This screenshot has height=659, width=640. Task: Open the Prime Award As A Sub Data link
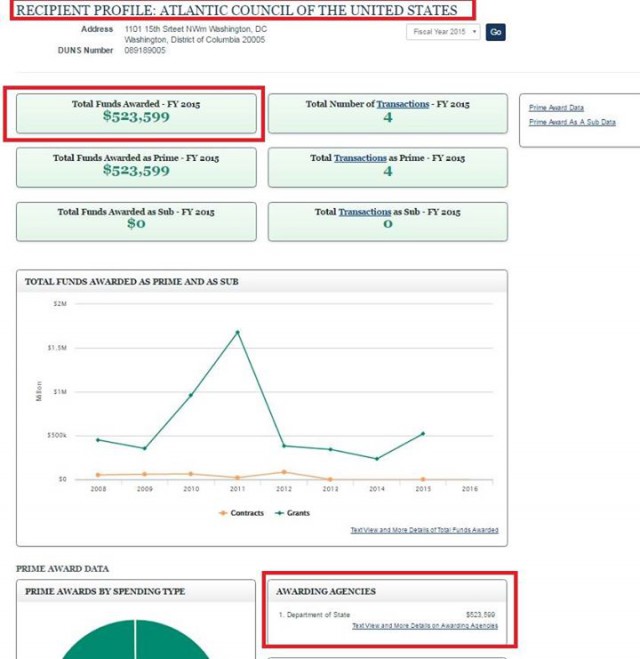pos(572,122)
